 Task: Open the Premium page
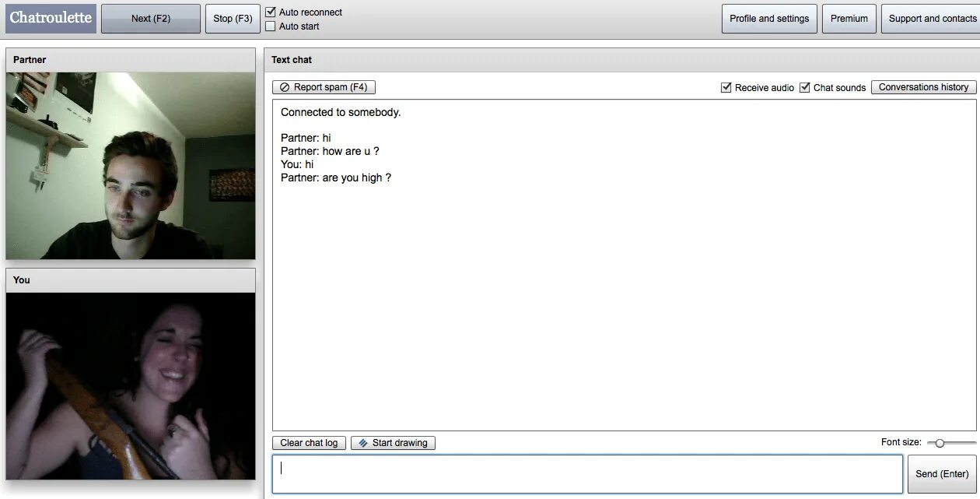[849, 19]
